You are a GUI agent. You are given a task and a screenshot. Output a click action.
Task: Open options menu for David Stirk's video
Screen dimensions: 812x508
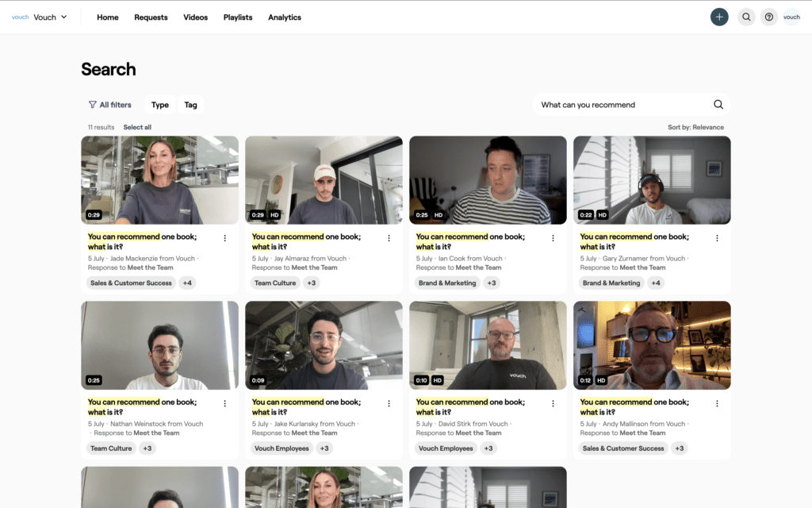[x=553, y=403]
